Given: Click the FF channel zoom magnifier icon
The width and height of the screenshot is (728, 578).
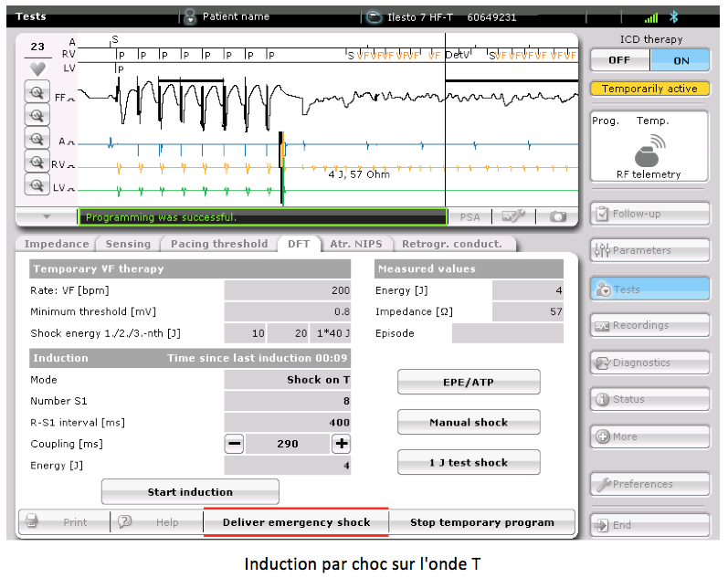Looking at the screenshot, I should click(37, 92).
